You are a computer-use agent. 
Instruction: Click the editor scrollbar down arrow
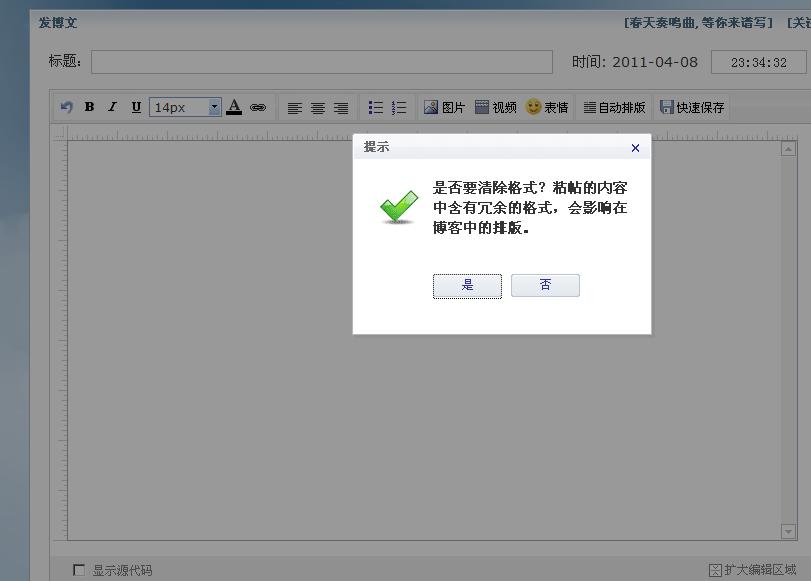788,531
